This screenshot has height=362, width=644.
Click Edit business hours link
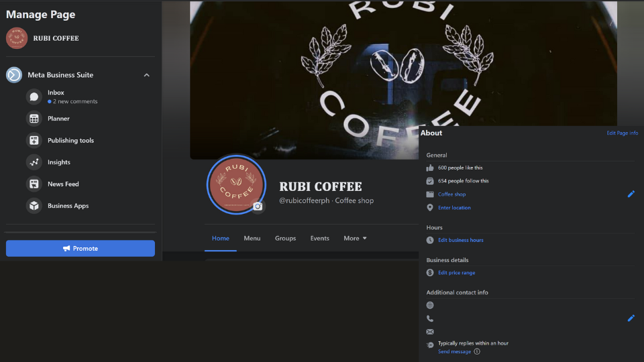pos(460,240)
